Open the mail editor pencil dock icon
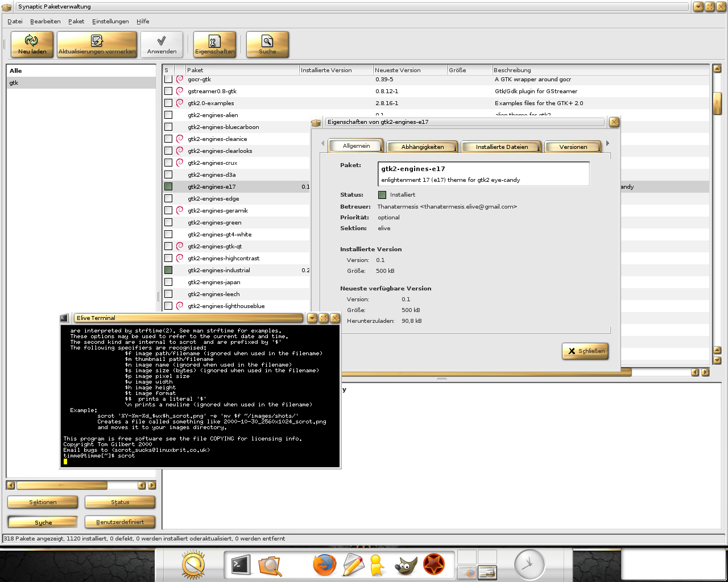 [x=353, y=565]
